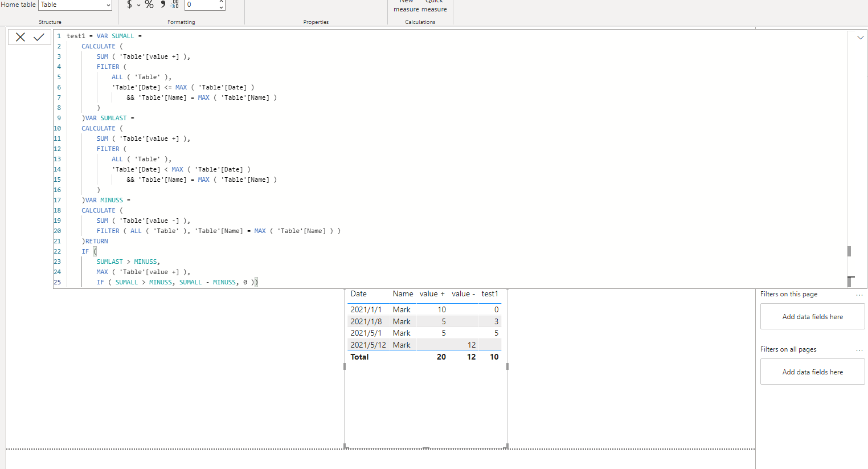Click the decimal places icon
868x469 pixels.
174,5
